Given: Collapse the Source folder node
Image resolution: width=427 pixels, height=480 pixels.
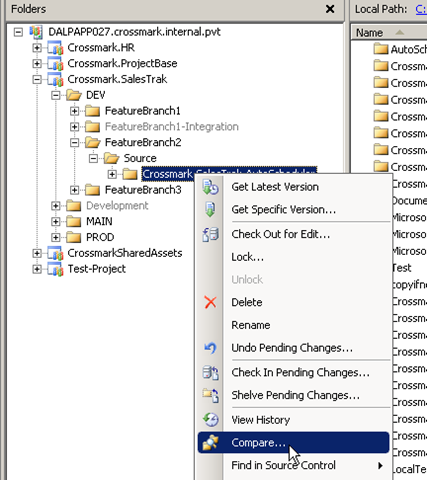Looking at the screenshot, I should (x=93, y=158).
